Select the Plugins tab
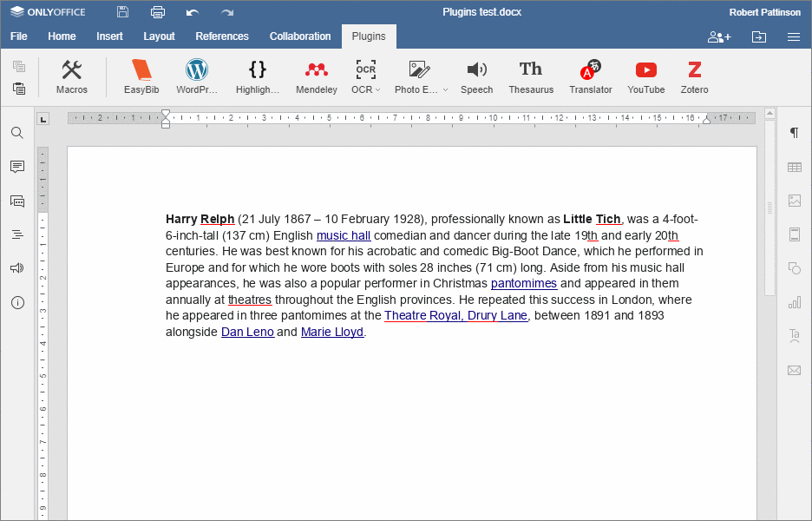The image size is (812, 521). pyautogui.click(x=369, y=36)
